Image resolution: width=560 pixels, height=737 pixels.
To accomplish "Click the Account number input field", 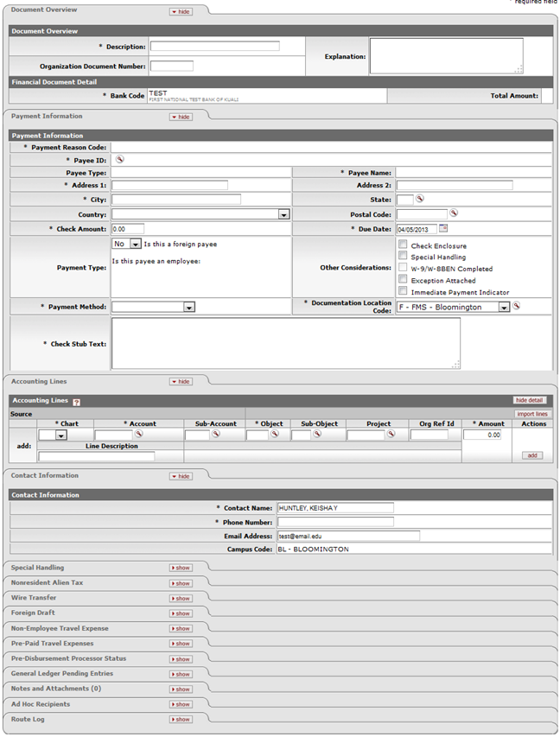I will 114,435.
